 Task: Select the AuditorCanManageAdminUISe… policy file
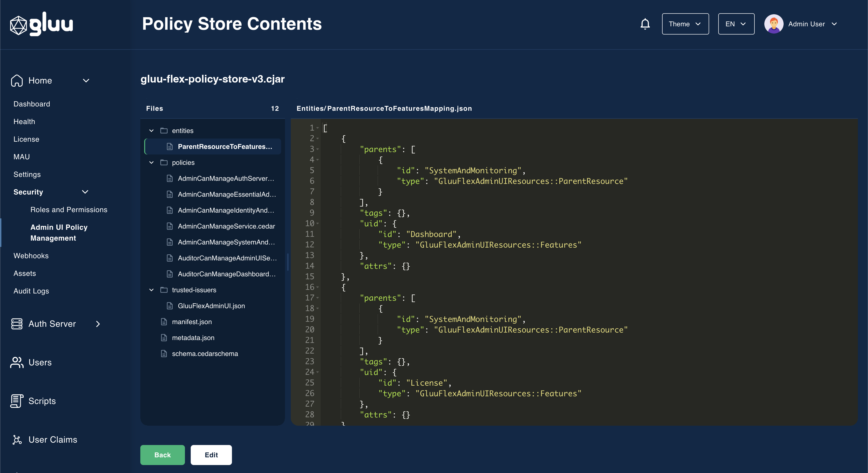[213, 258]
